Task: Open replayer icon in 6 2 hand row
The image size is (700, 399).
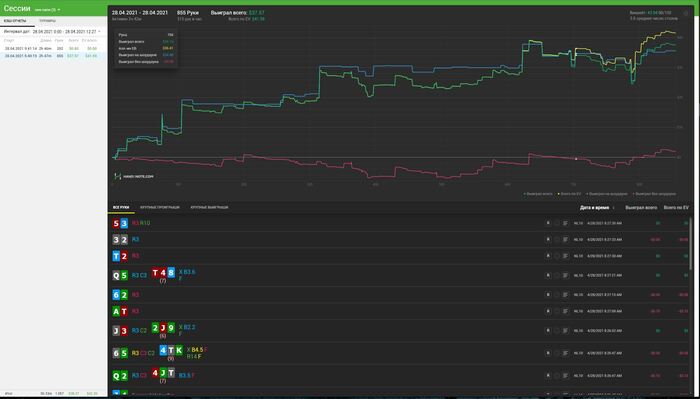Action: tap(548, 295)
